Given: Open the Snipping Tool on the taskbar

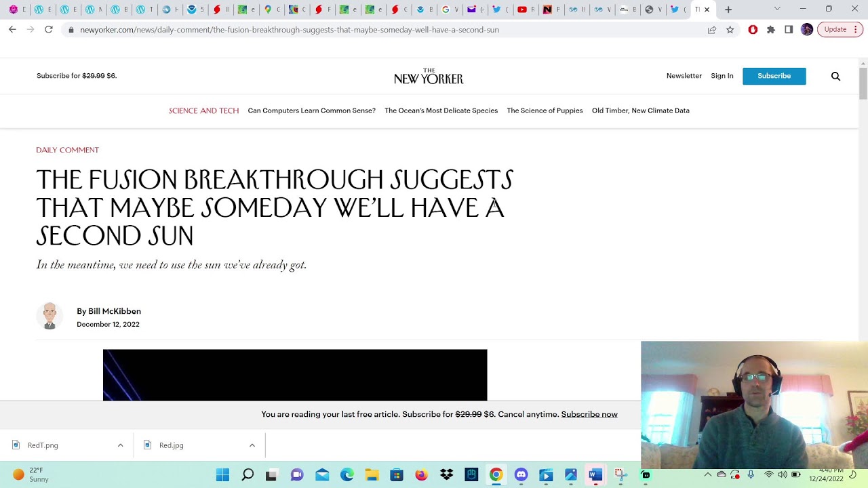Looking at the screenshot, I should tap(620, 475).
